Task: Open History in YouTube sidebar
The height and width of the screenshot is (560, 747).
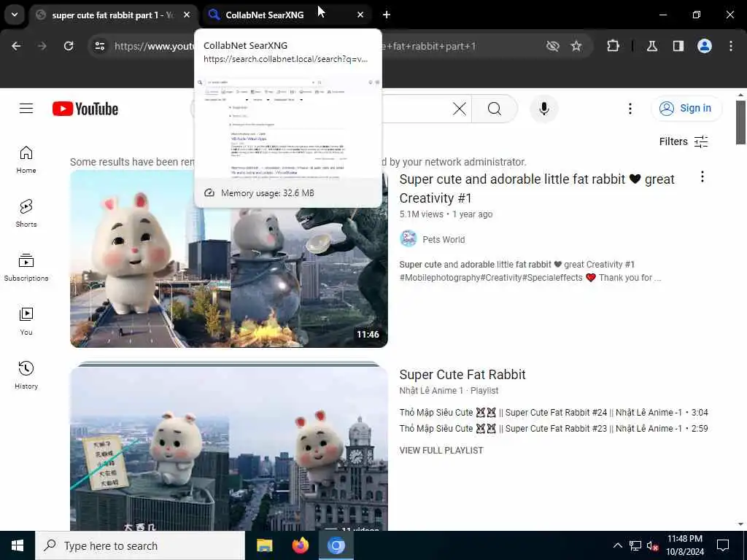Action: (x=26, y=376)
